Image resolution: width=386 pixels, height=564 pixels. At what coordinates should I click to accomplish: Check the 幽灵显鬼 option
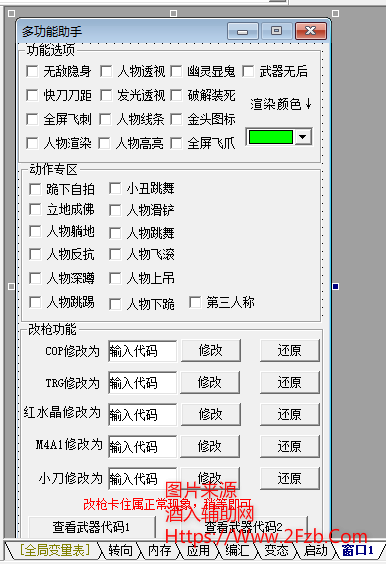pyautogui.click(x=176, y=71)
